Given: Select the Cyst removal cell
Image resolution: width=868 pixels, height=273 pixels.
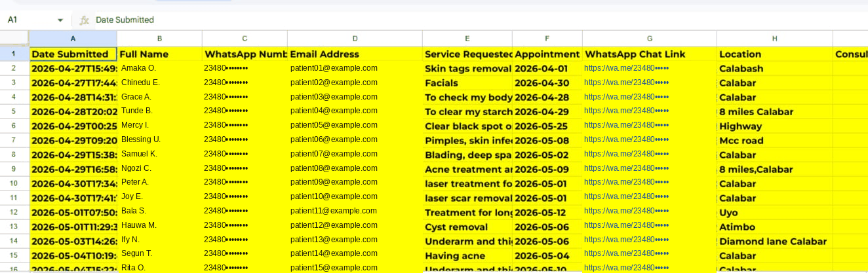Looking at the screenshot, I should tap(467, 225).
